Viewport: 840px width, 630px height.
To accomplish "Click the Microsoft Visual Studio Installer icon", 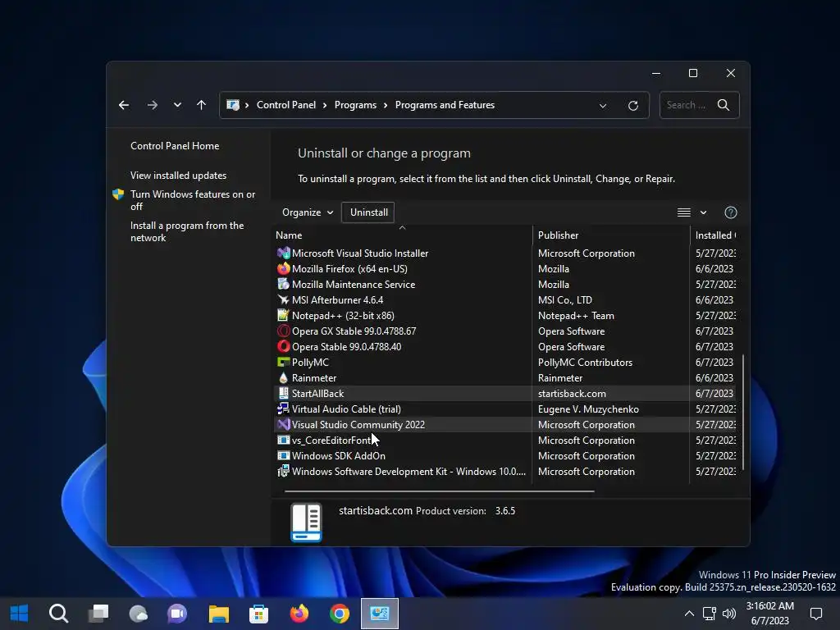I will (x=283, y=253).
